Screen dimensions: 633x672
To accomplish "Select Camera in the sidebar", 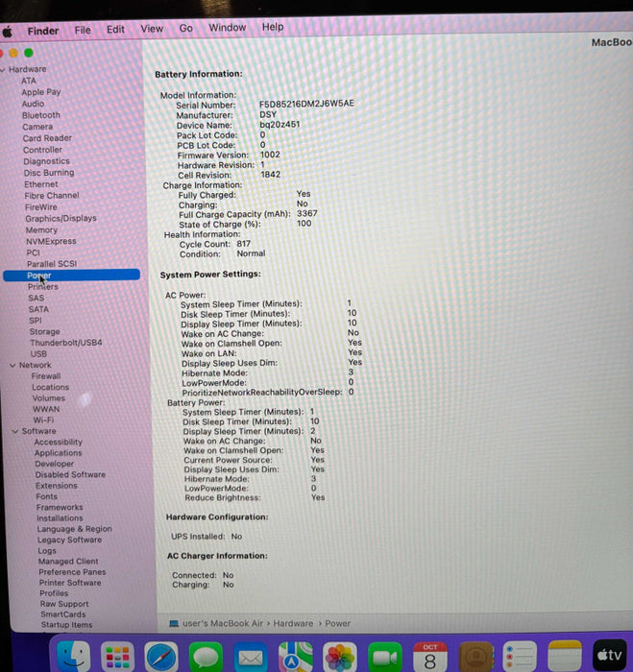I will coord(37,127).
